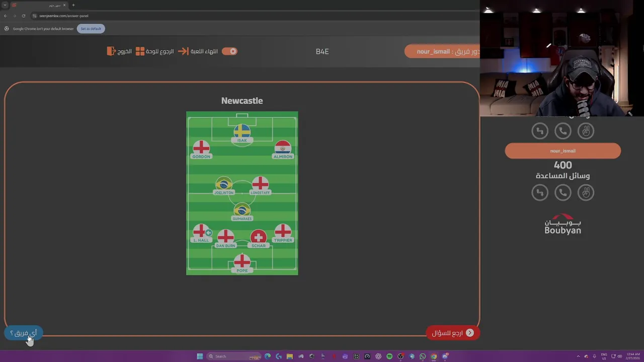The height and width of the screenshot is (362, 644).
Task: Reload the page with the refresh icon
Action: (23, 16)
